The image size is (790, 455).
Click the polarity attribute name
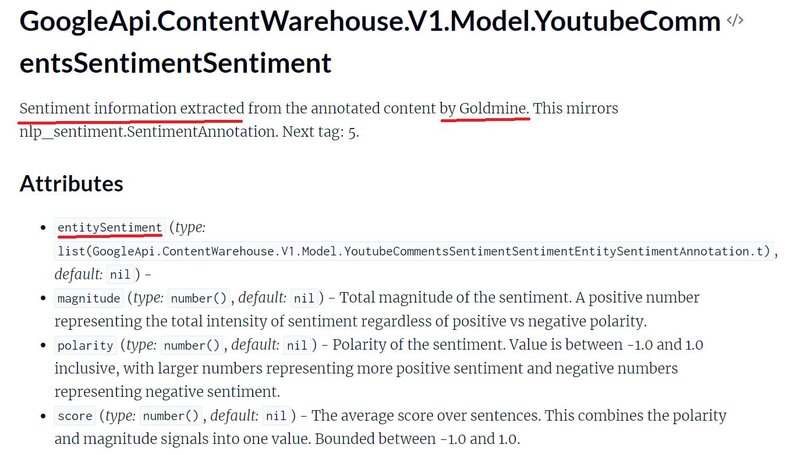[85, 345]
